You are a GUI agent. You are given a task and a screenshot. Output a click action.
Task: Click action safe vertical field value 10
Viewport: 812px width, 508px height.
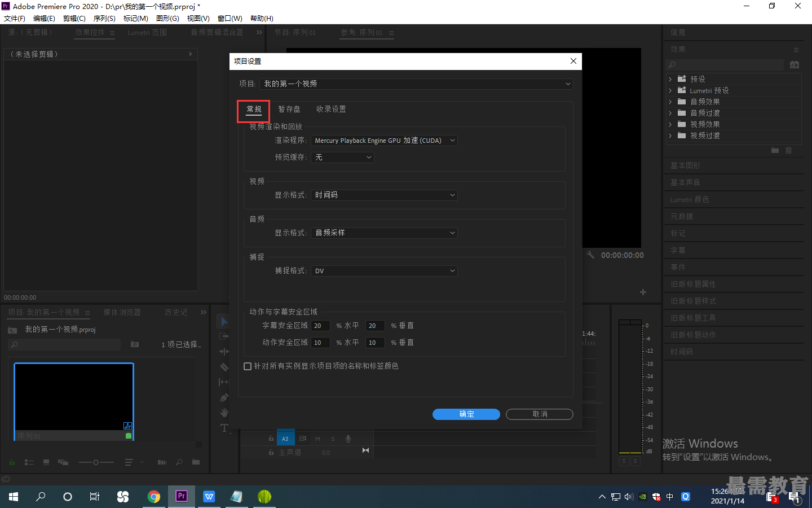(375, 343)
